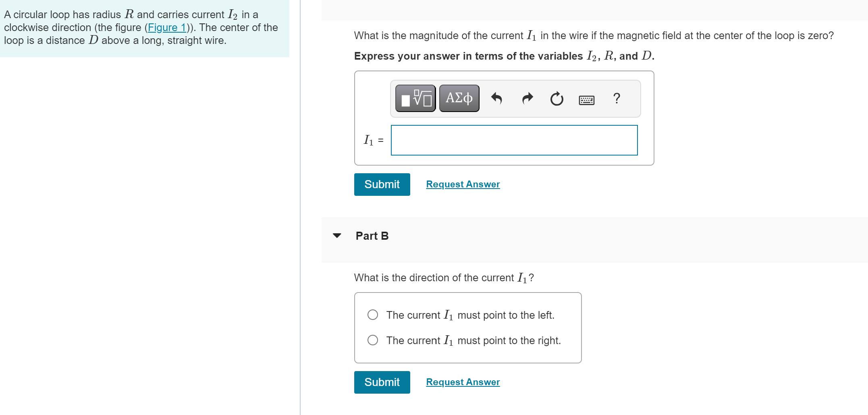Request Answer for Part A

[x=462, y=184]
